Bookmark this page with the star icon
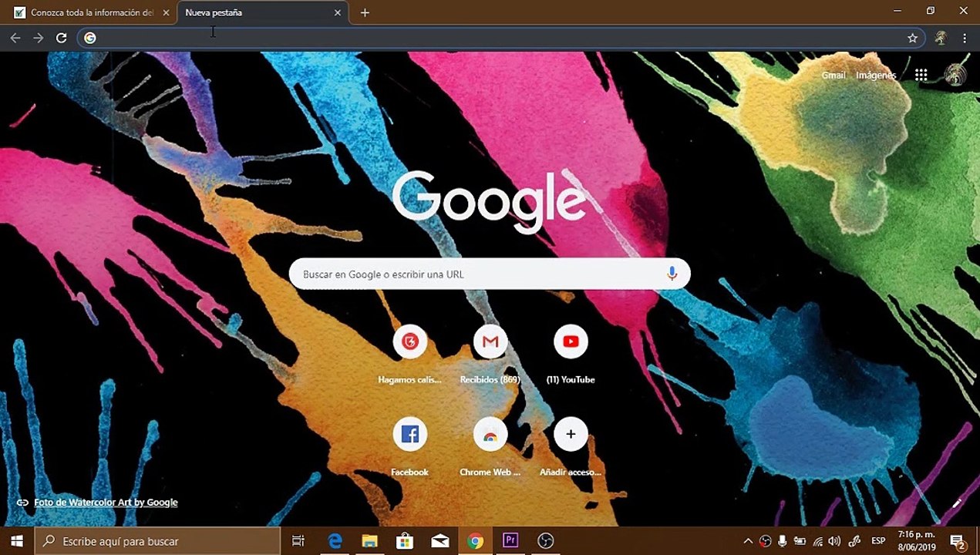Screen dimensions: 980x555 pyautogui.click(x=912, y=38)
